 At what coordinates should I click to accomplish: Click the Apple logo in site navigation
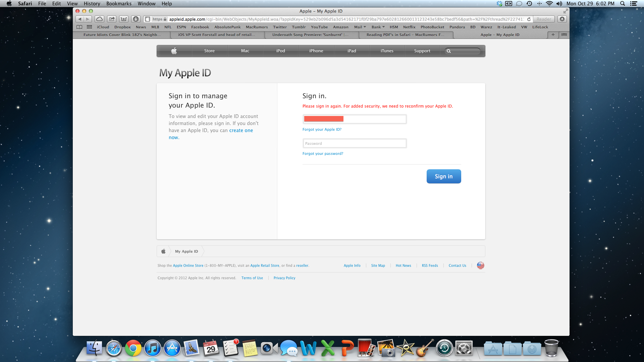[x=174, y=51]
